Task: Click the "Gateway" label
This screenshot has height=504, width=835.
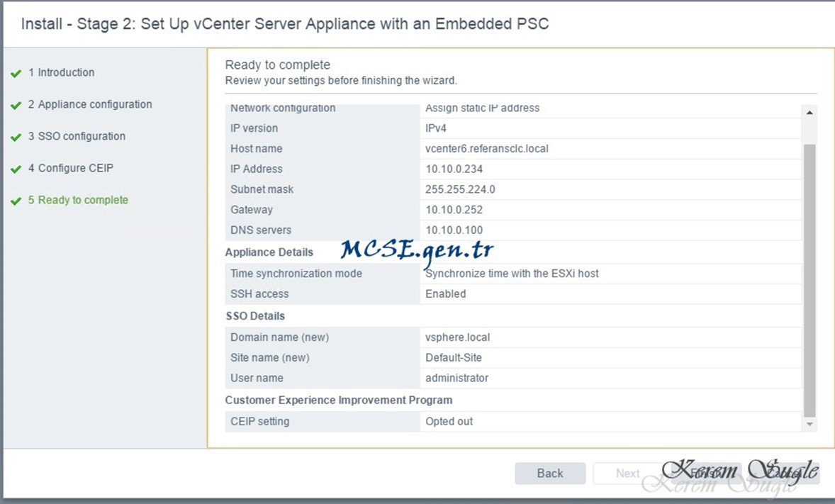Action: (x=252, y=209)
